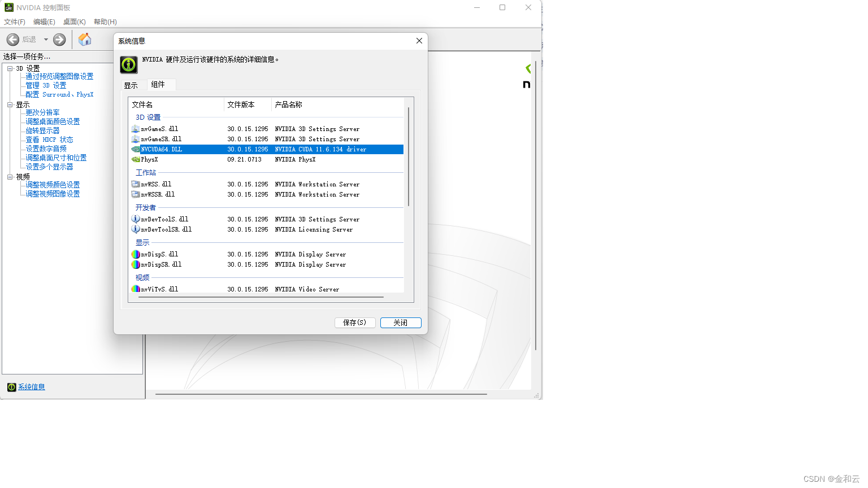Image resolution: width=868 pixels, height=488 pixels.
Task: Click the nvGameSR.dll file icon
Action: coord(136,139)
